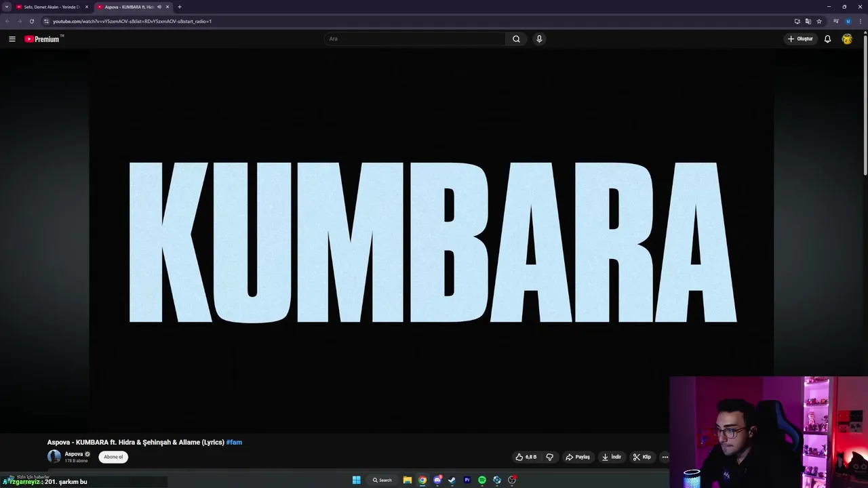Open Chrome profile button

click(x=848, y=21)
